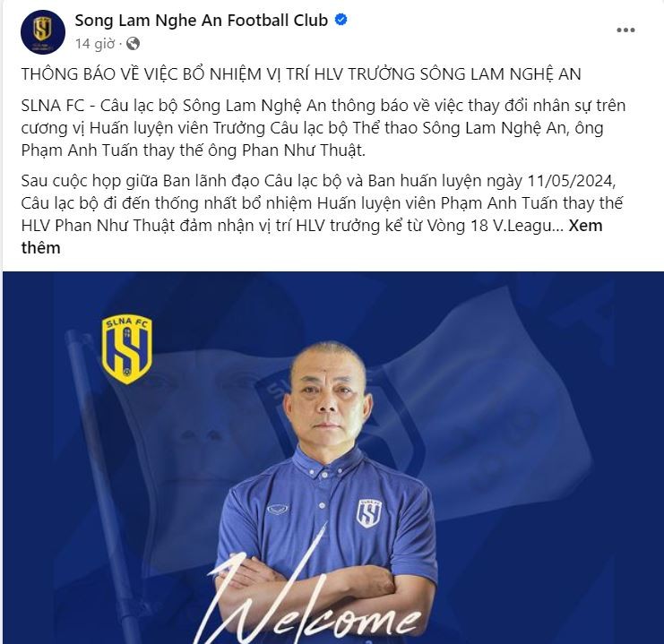Click the Grand Sport brand logo on the shirt
Image resolution: width=664 pixels, height=644 pixels.
coord(278,509)
